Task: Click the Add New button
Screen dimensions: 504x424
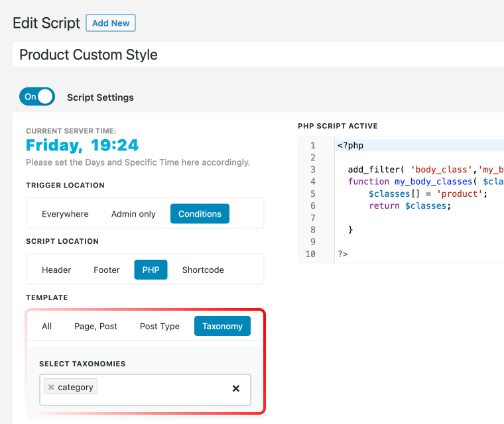Action: pos(111,23)
